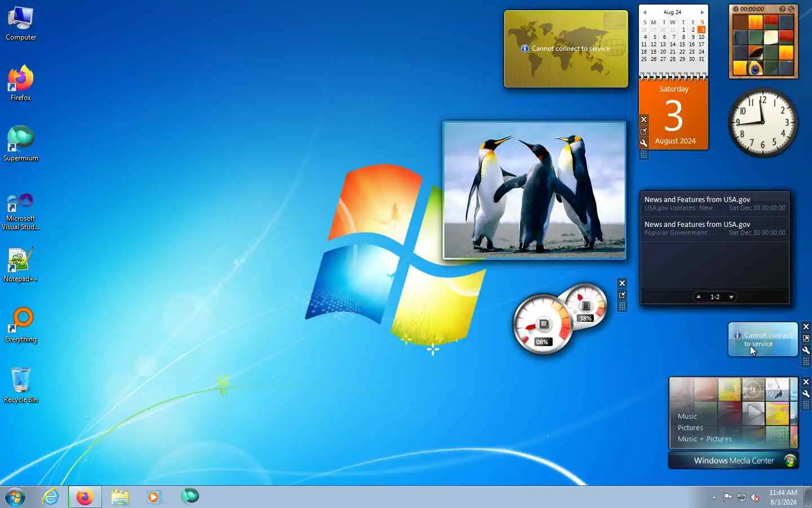Image resolution: width=812 pixels, height=508 pixels.
Task: Click the Firefox taskbar button
Action: click(85, 497)
